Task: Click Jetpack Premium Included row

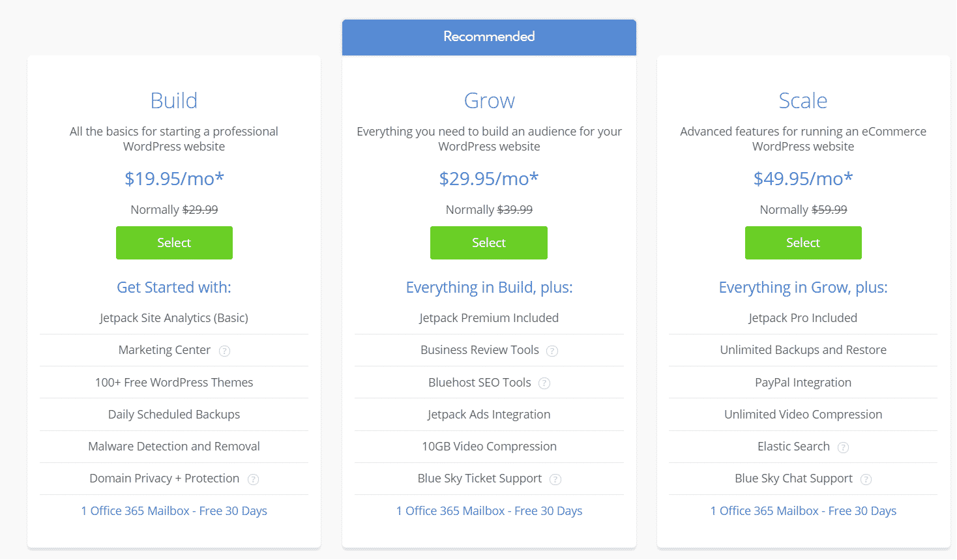Action: [x=489, y=318]
